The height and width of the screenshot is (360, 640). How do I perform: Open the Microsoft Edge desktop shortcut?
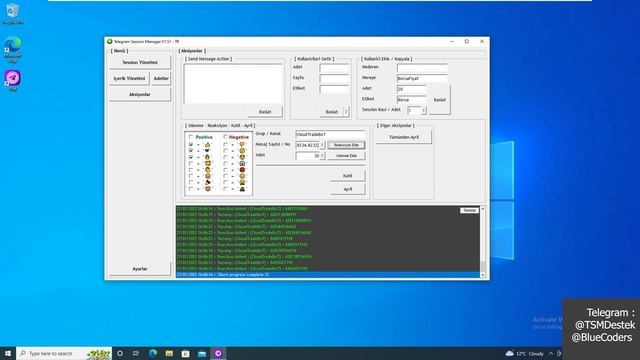tap(13, 49)
